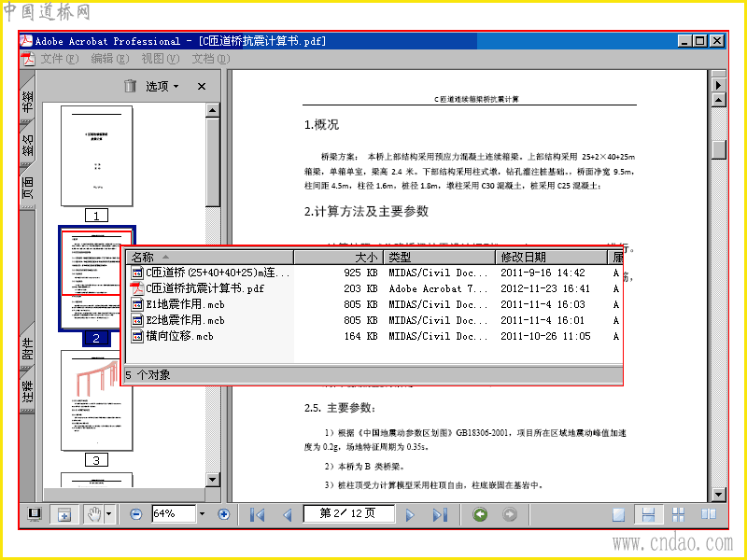Open the 选项 dropdown in pages panel

162,86
